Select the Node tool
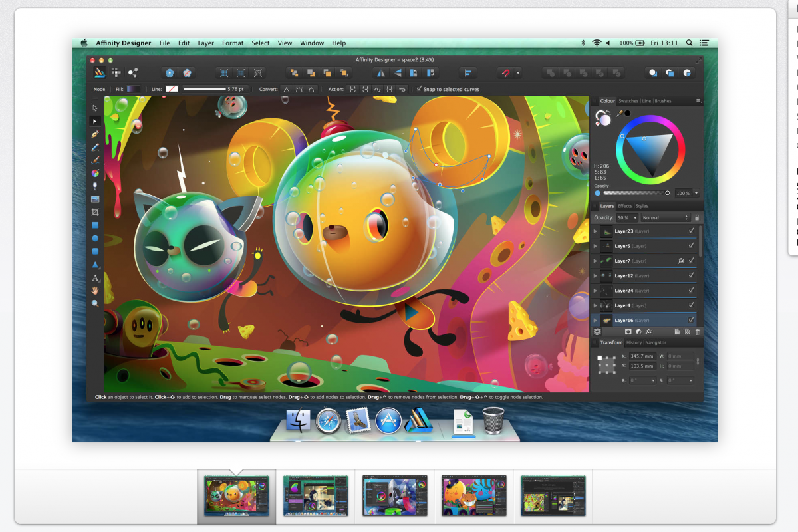 point(95,121)
